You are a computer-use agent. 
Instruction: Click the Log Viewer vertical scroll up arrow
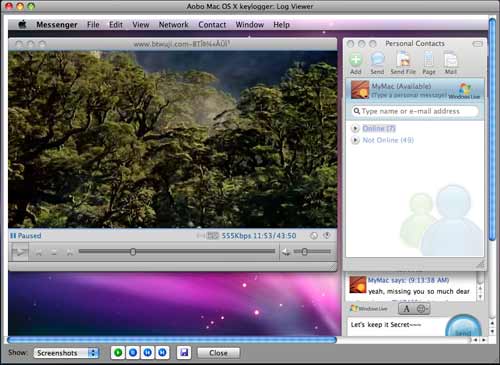coord(492,323)
